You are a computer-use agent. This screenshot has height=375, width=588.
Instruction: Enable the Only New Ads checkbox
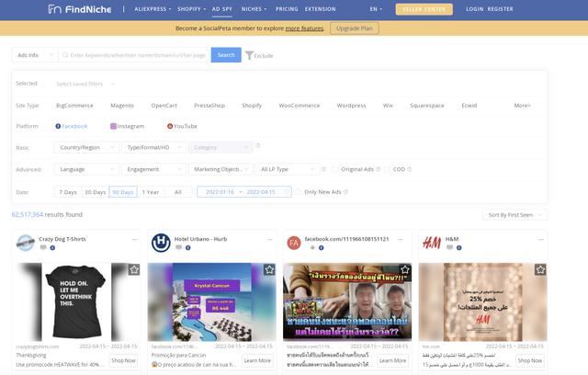(298, 192)
